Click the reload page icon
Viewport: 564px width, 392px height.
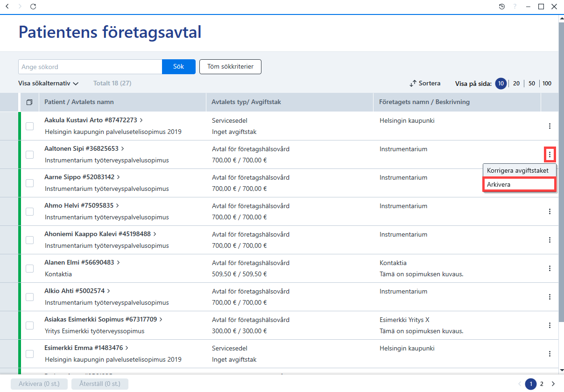tap(33, 7)
